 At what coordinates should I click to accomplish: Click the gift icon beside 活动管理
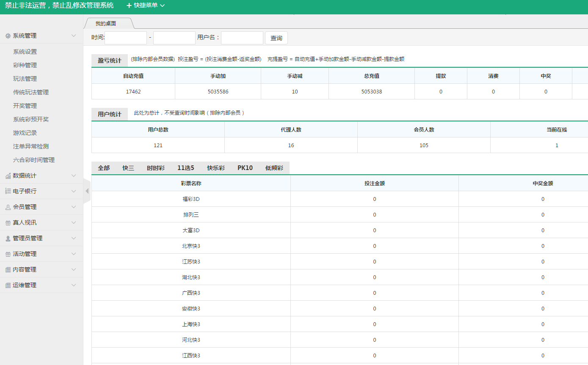[8, 254]
